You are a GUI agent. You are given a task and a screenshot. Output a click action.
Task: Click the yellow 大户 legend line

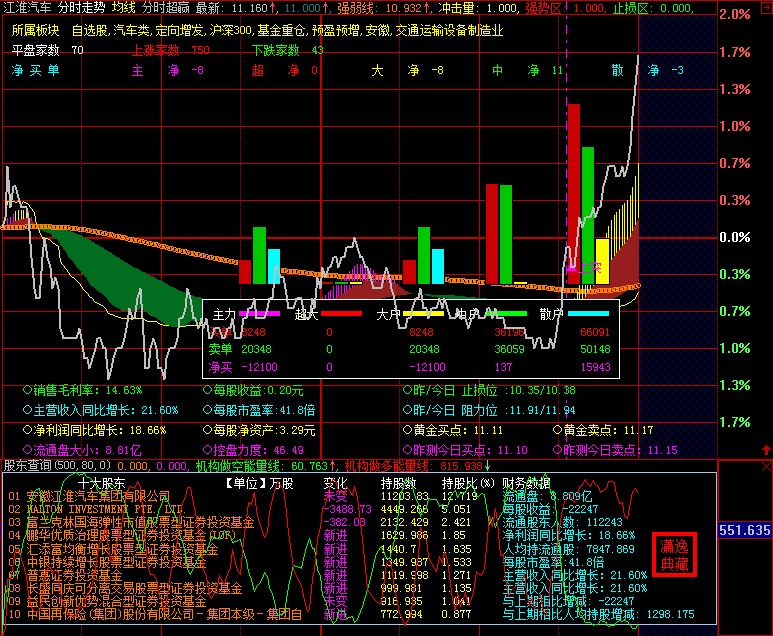[x=423, y=314]
